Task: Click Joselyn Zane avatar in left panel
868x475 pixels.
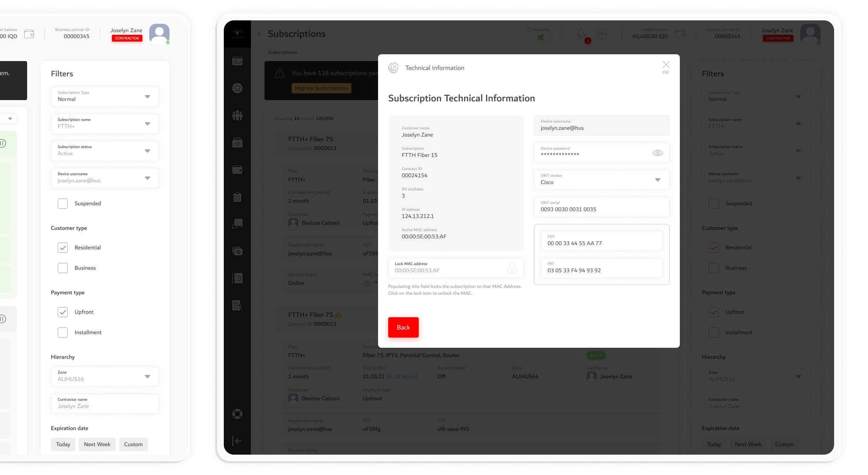Action: 159,34
